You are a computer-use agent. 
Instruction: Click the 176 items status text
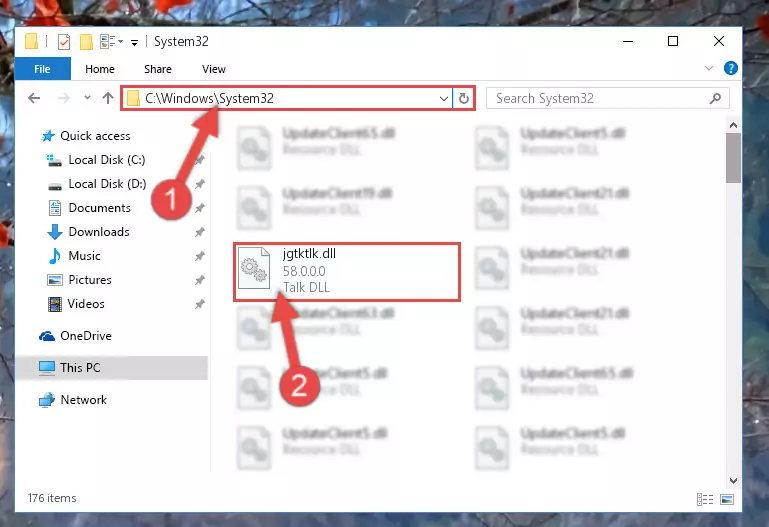[52, 498]
